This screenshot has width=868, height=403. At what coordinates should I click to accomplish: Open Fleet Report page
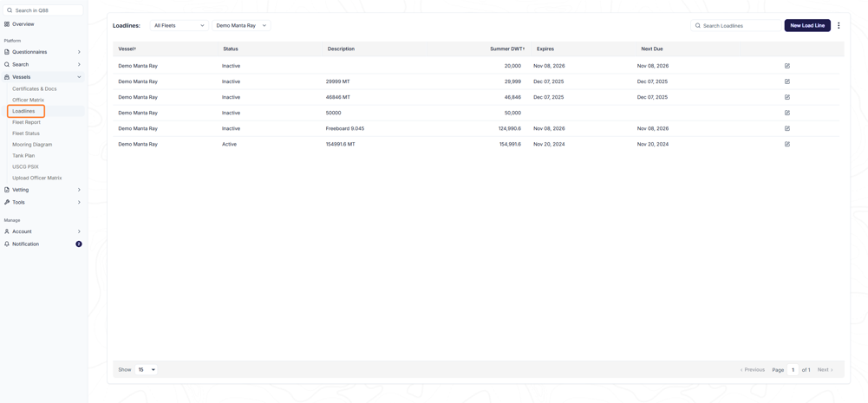click(x=27, y=122)
